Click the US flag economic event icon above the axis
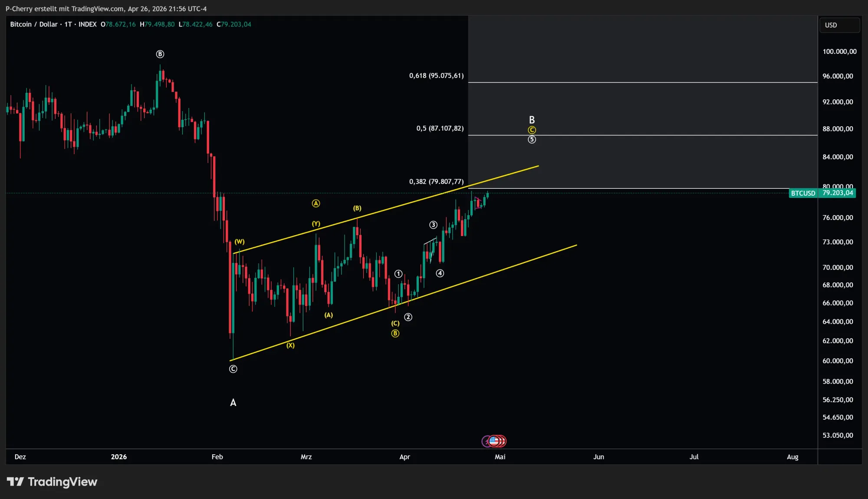868x499 pixels. [495, 441]
